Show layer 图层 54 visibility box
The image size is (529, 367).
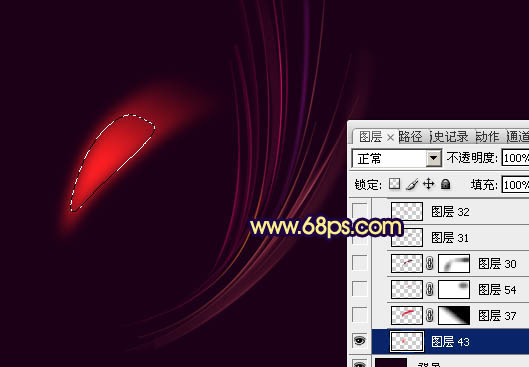(x=360, y=289)
